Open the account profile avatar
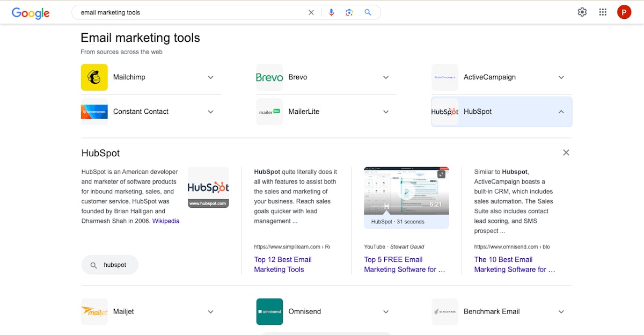 [624, 12]
